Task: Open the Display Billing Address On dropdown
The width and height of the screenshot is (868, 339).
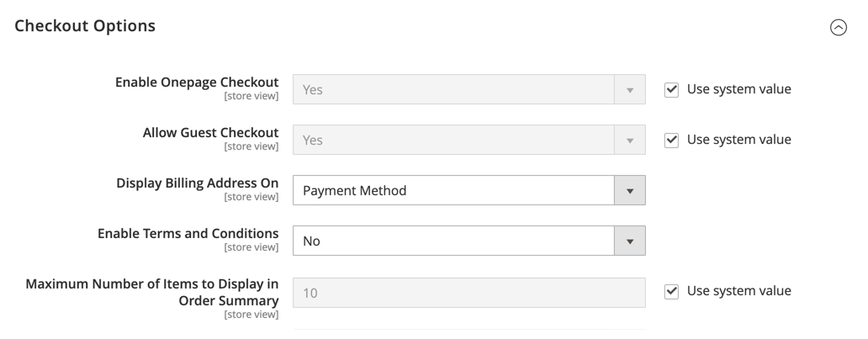Action: click(x=468, y=191)
